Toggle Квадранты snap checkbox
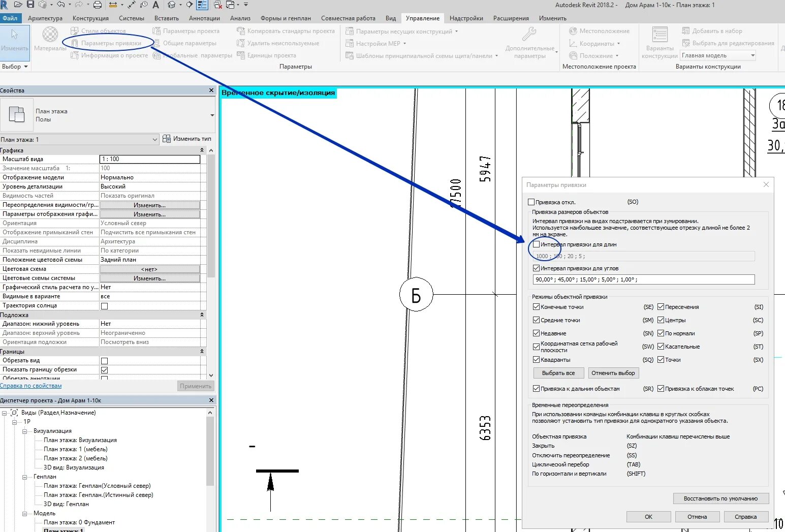The height and width of the screenshot is (532, 785). point(537,360)
